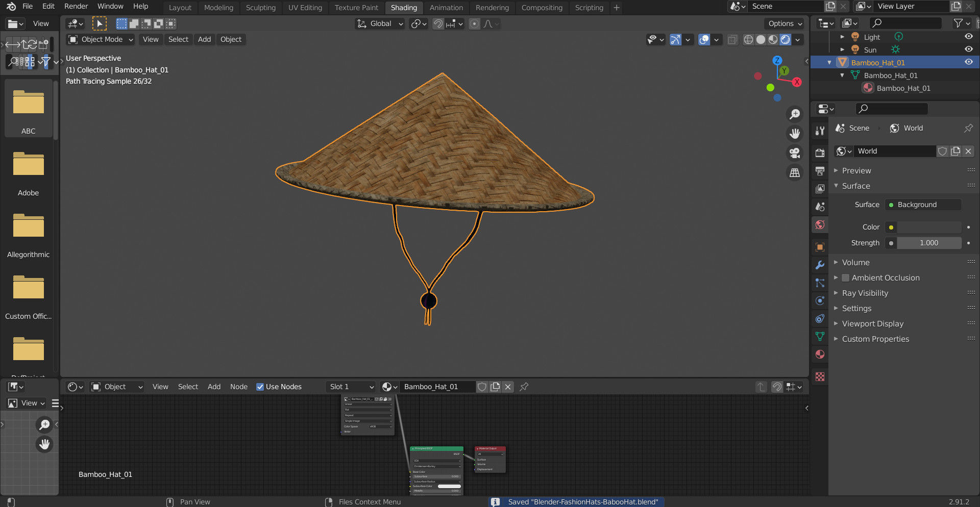Screen dimensions: 980x507
Task: Click the X axis on navigation gizmo
Action: coord(797,82)
